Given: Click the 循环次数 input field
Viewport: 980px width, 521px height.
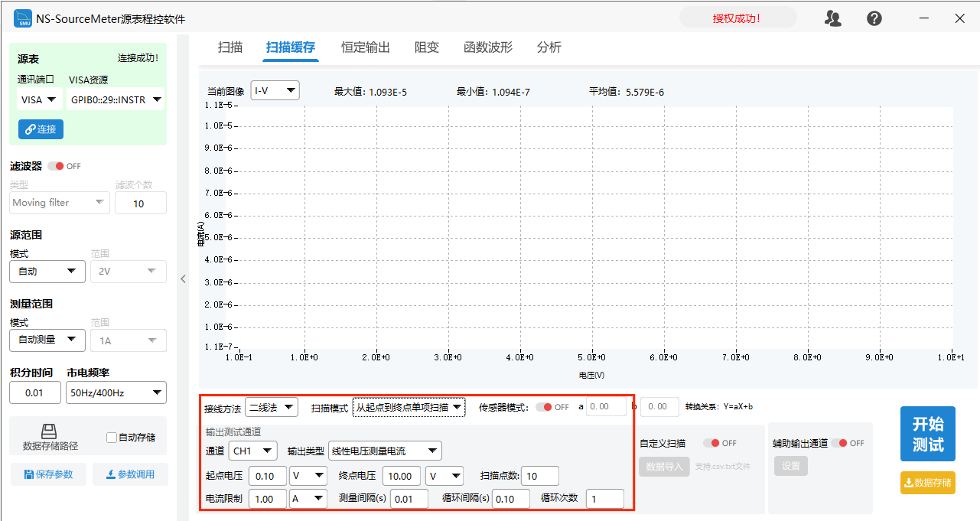Looking at the screenshot, I should 605,499.
